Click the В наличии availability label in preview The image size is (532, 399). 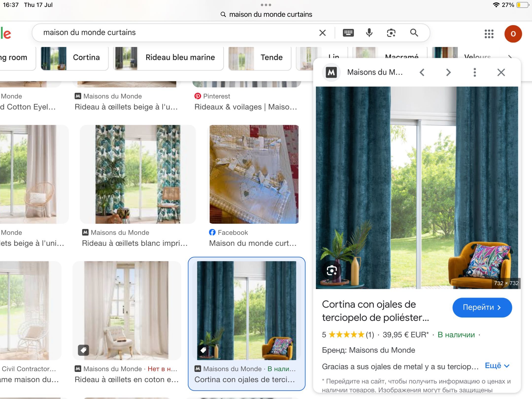[x=456, y=335]
